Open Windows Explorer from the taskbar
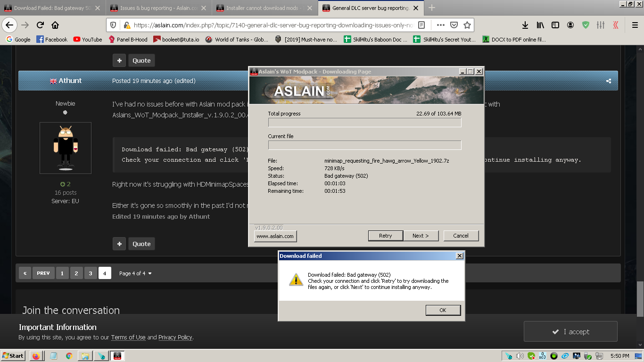This screenshot has width=644, height=362. tap(85, 356)
